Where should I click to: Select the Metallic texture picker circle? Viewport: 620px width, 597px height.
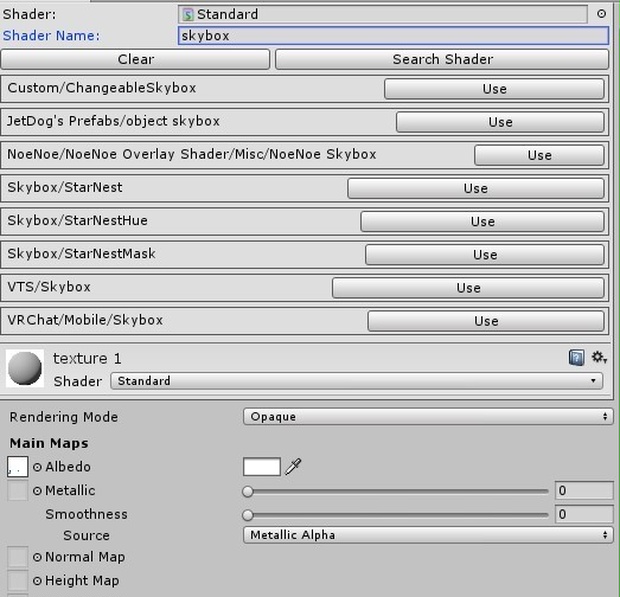pyautogui.click(x=37, y=491)
